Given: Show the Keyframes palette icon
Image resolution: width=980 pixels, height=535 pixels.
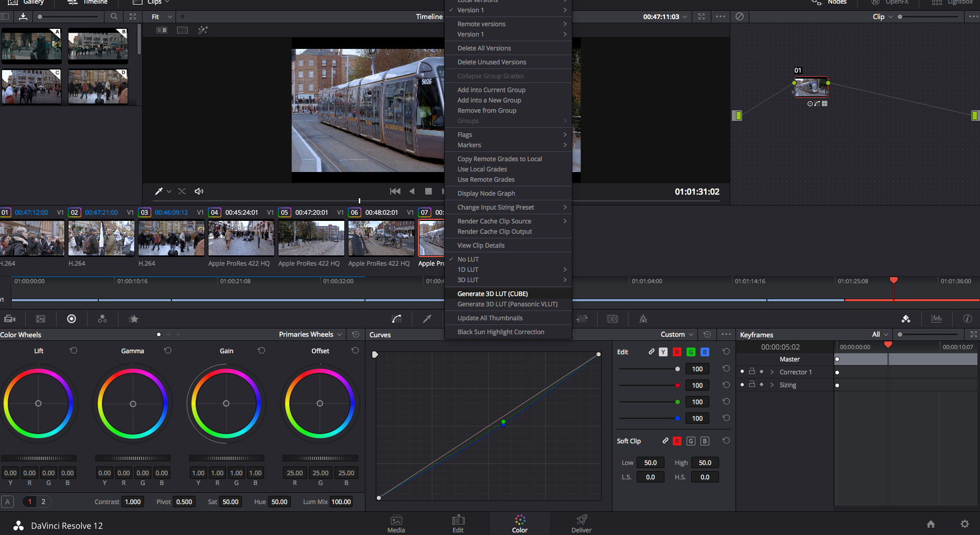Looking at the screenshot, I should (906, 319).
